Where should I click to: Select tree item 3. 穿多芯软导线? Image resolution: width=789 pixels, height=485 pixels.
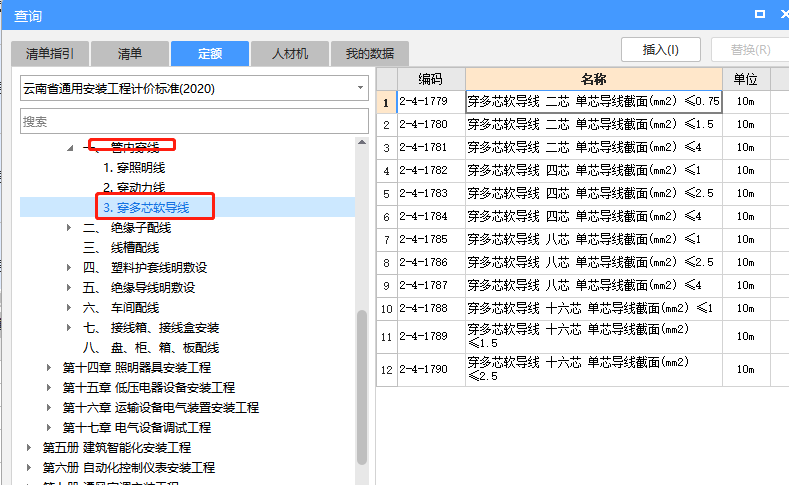click(146, 207)
